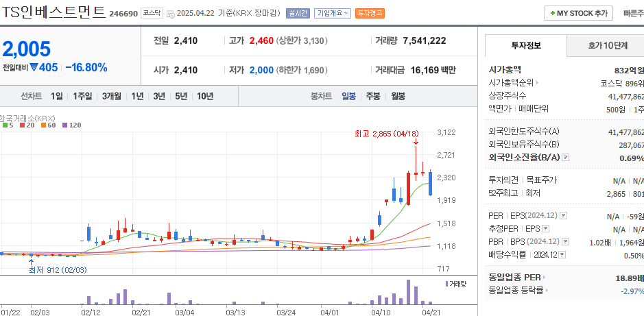Click the 거래량 value 7,541,222
Image resolution: width=644 pixels, height=316 pixels.
[425, 40]
